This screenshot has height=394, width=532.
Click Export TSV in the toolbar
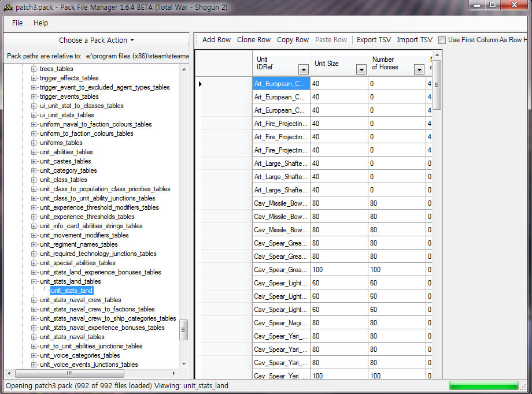click(x=374, y=40)
